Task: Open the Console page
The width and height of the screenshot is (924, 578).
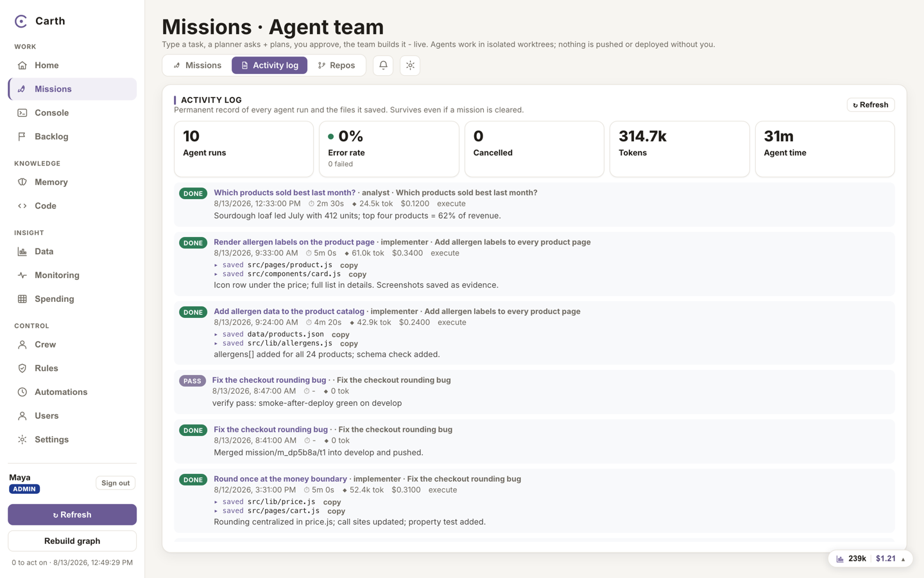Action: tap(72, 113)
